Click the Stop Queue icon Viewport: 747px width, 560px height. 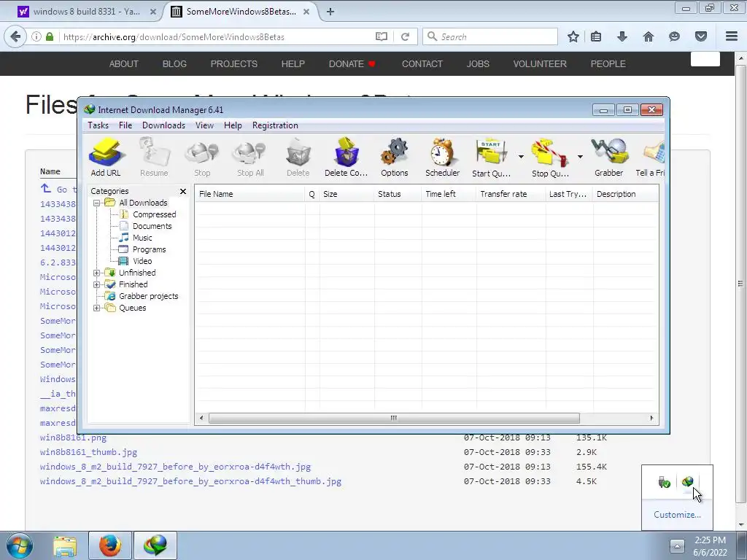coord(550,157)
